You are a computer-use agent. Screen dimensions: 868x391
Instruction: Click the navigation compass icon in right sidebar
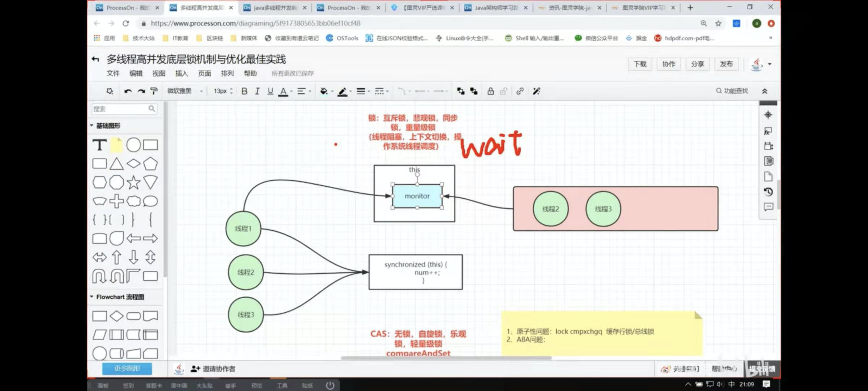(768, 115)
